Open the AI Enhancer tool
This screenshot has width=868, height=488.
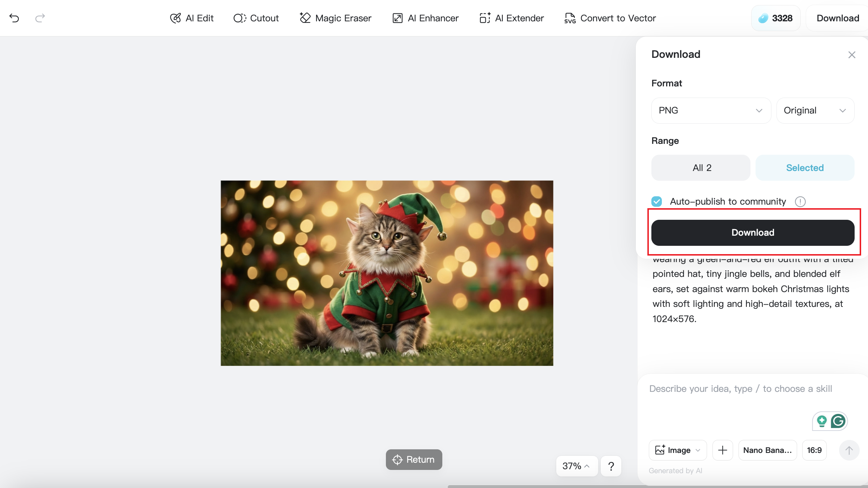point(425,18)
